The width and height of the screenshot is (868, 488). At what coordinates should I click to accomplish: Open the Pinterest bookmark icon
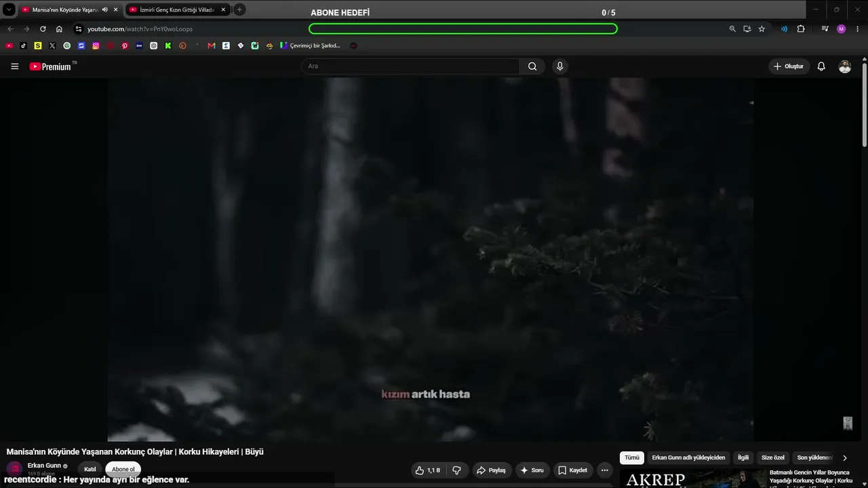click(125, 46)
